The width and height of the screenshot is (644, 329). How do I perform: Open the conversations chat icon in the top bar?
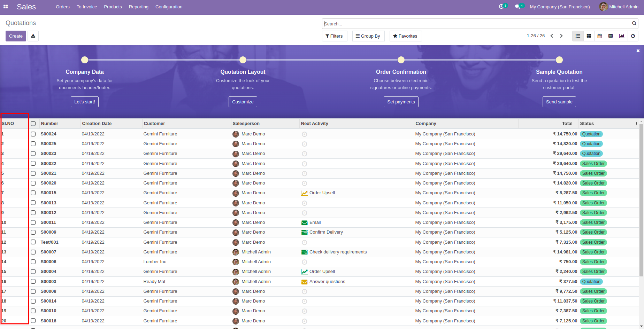tap(518, 7)
